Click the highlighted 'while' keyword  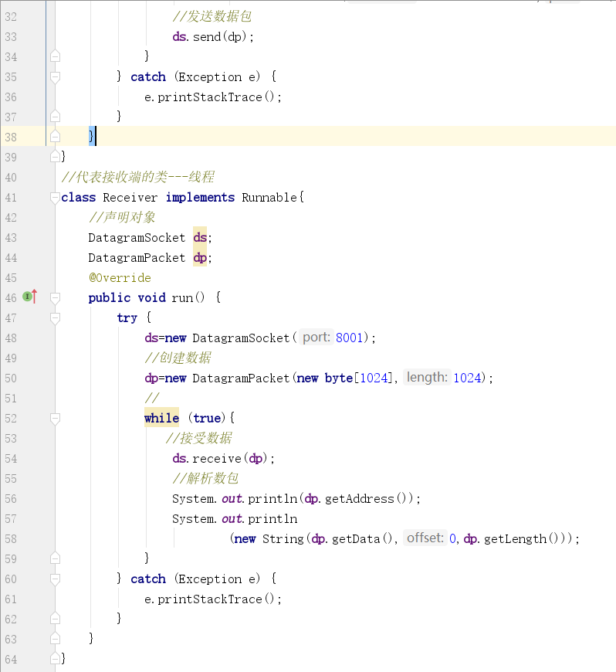(161, 418)
